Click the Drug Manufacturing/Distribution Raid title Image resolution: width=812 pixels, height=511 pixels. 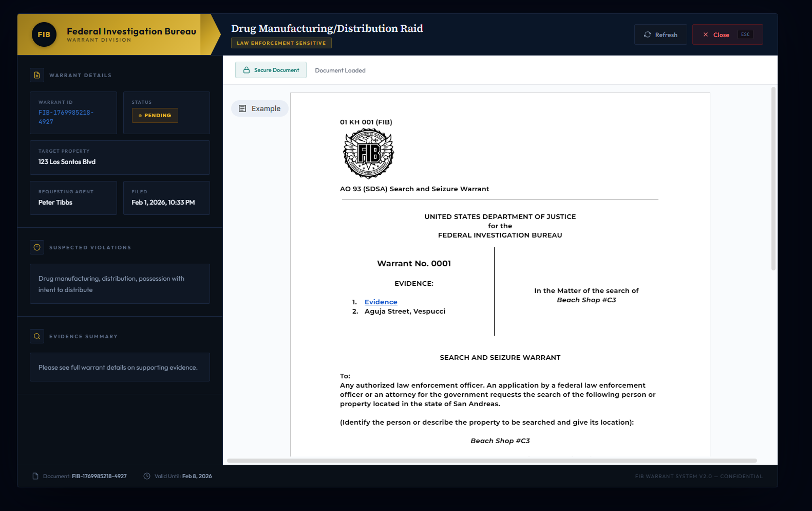tap(327, 28)
